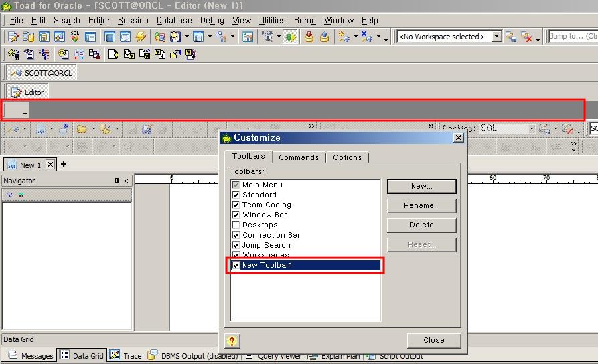Open the Editor icon in the main toolbar
This screenshot has width=598, height=364.
tap(13, 37)
